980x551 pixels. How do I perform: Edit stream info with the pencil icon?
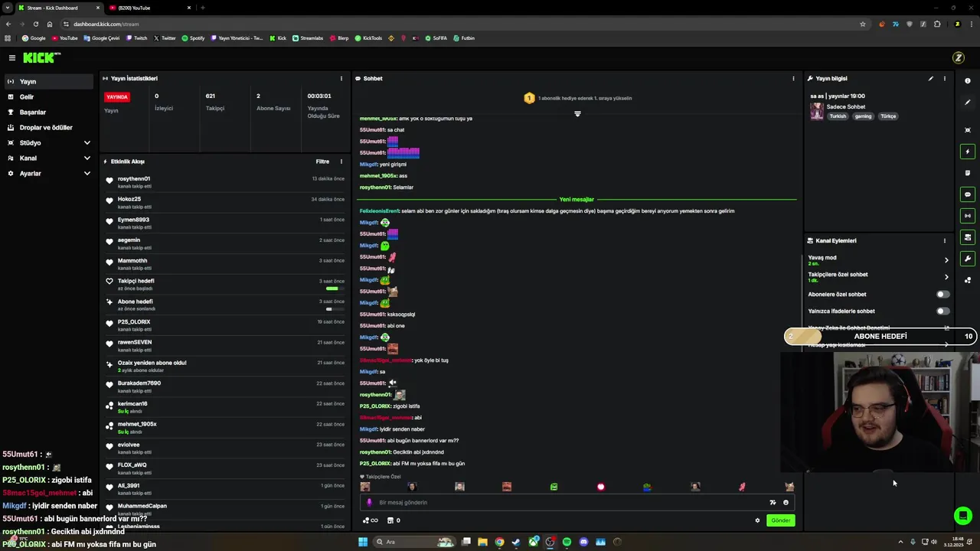click(931, 78)
